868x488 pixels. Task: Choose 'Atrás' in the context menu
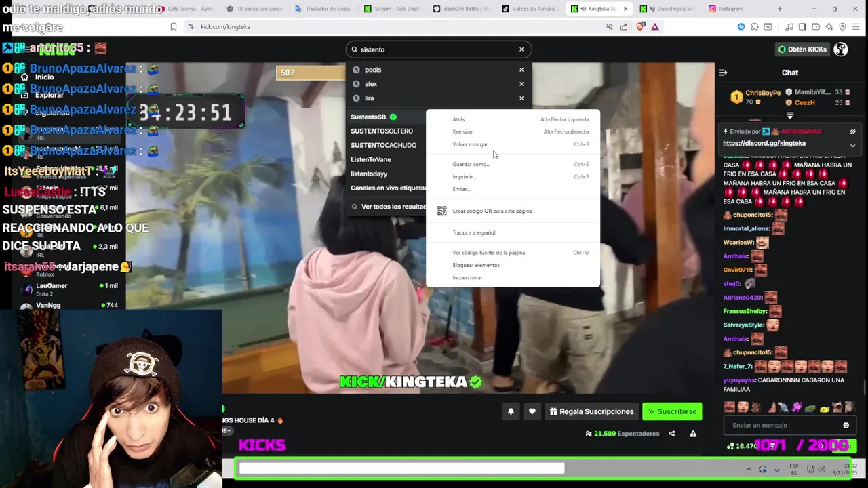(513, 119)
